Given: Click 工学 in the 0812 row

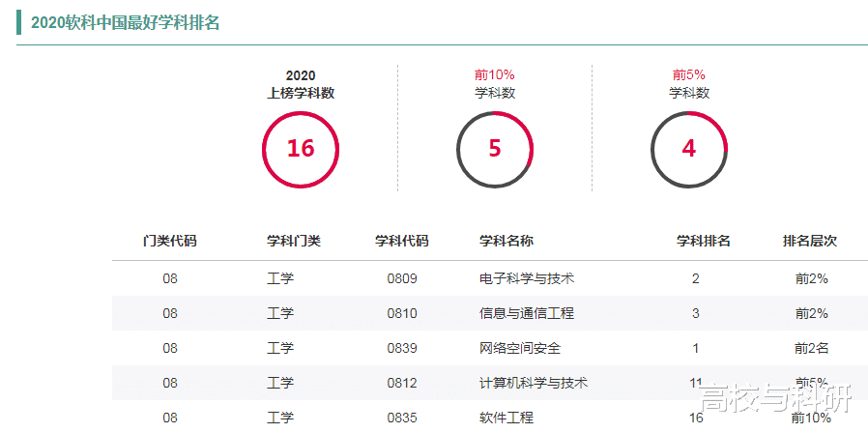Looking at the screenshot, I should pyautogui.click(x=280, y=383).
